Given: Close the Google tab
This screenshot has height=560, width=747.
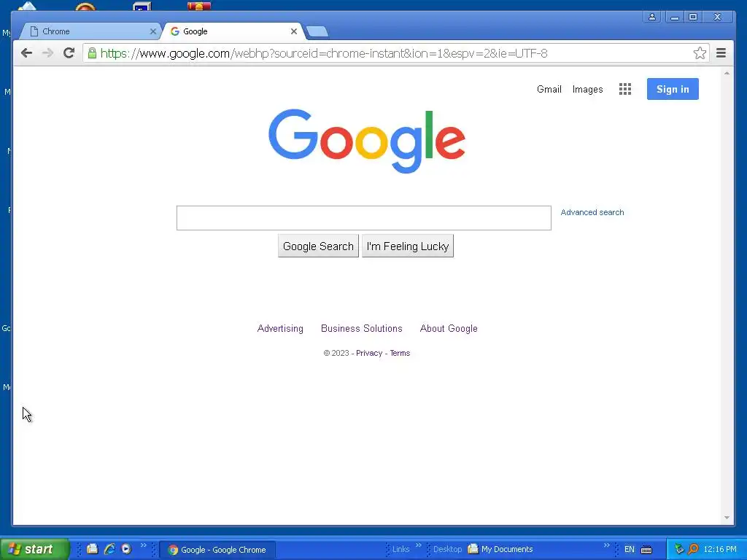Looking at the screenshot, I should click(x=294, y=31).
